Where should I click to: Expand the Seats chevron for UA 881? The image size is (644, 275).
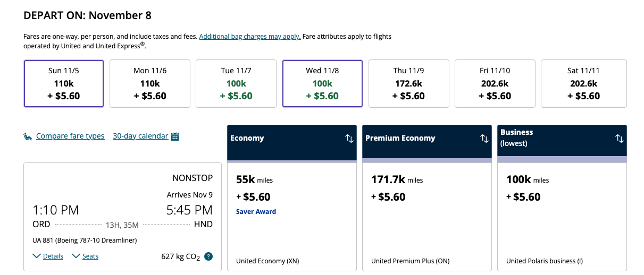pyautogui.click(x=76, y=256)
